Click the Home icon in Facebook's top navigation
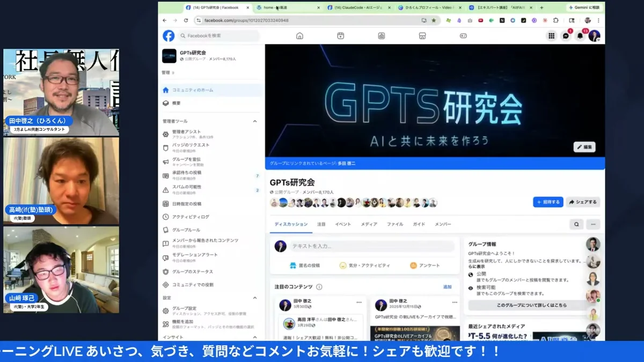 299,35
